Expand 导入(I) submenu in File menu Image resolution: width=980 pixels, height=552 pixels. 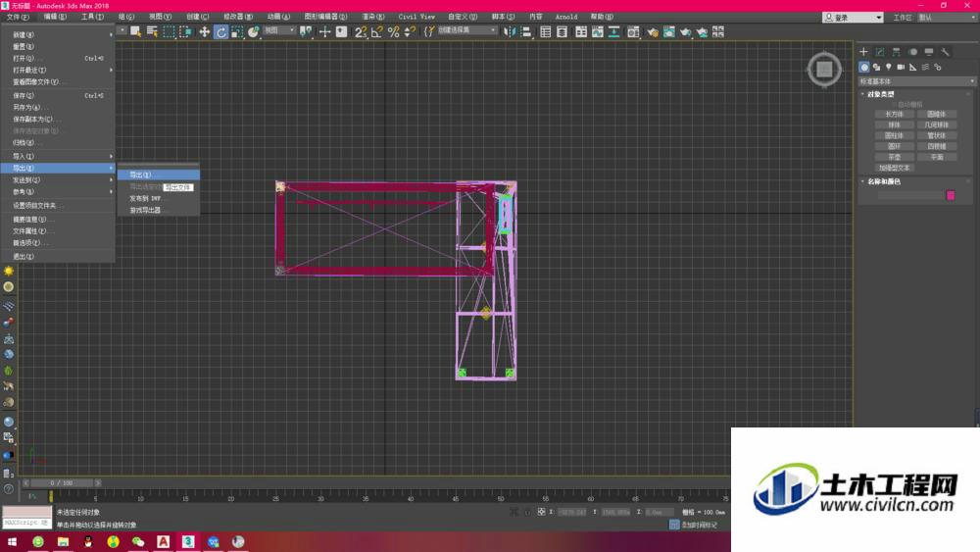(x=58, y=156)
